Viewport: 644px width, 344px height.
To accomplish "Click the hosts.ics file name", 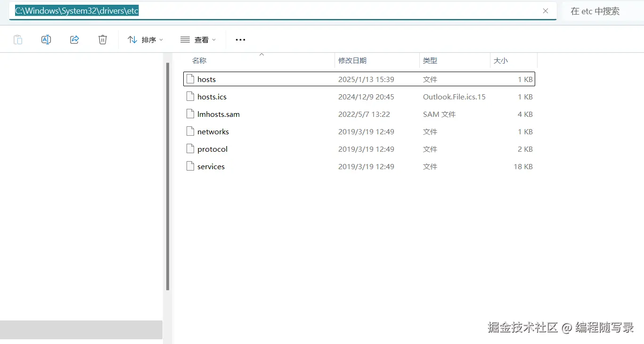I will click(x=212, y=97).
